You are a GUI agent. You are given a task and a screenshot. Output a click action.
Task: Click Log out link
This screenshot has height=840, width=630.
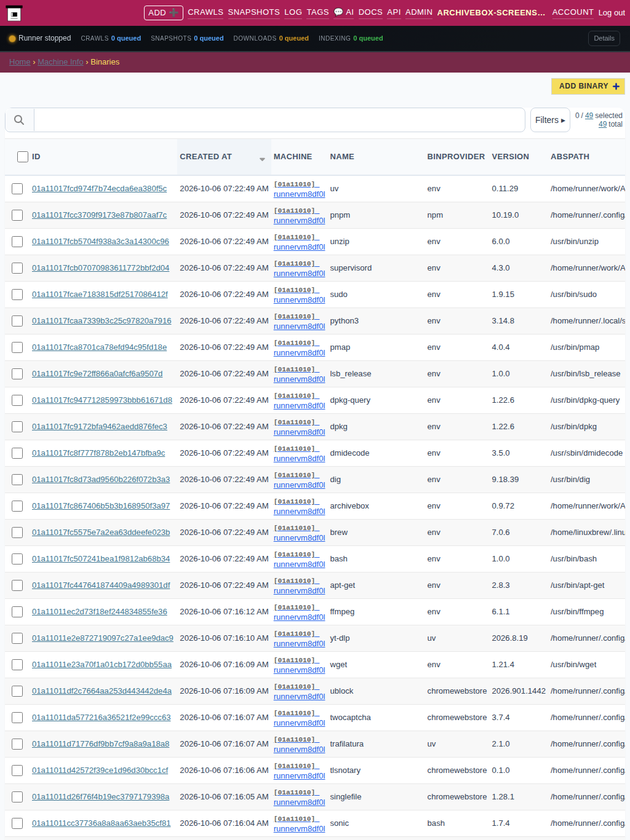612,13
